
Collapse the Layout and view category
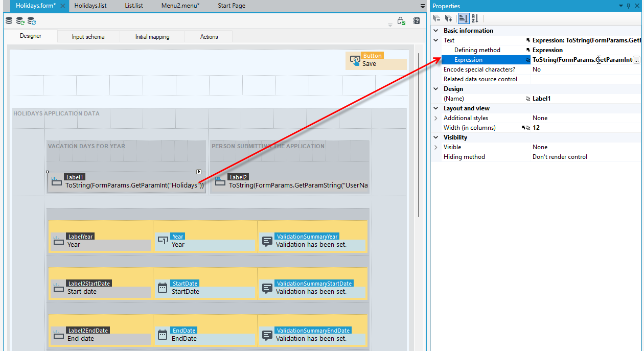coord(436,108)
